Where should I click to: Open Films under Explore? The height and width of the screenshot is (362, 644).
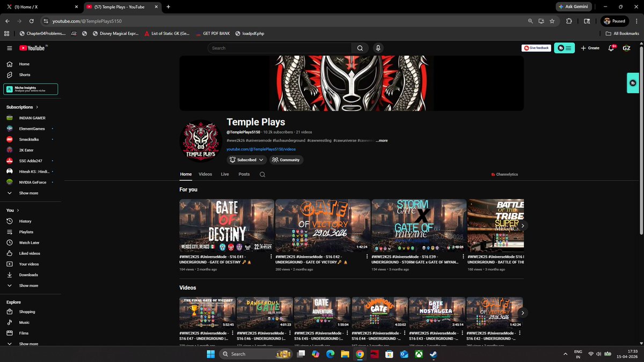[x=24, y=333]
